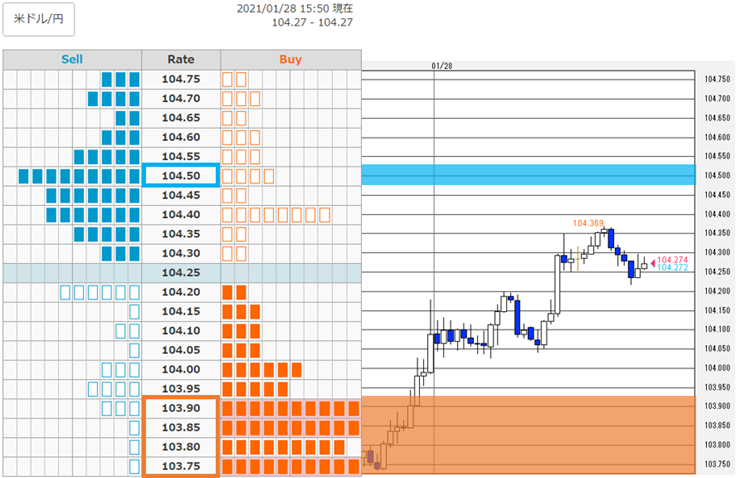Select the 104.60 rate cell
The width and height of the screenshot is (736, 478).
tap(181, 137)
